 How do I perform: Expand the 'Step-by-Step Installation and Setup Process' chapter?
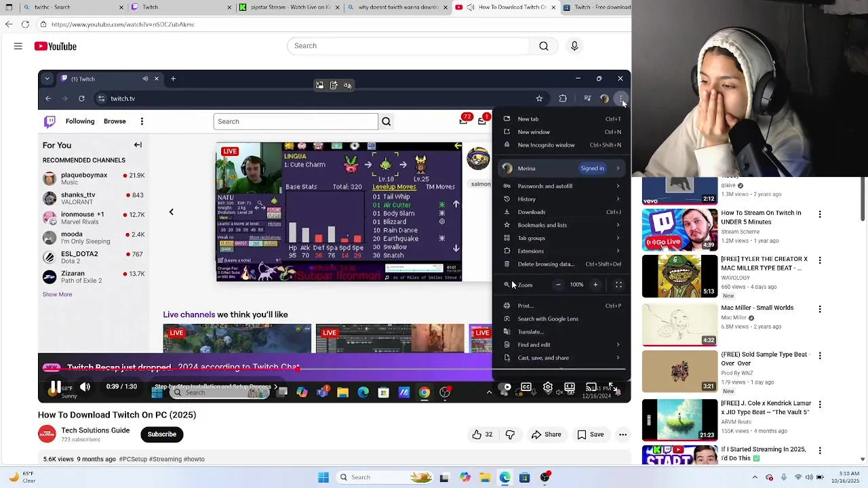pyautogui.click(x=216, y=387)
